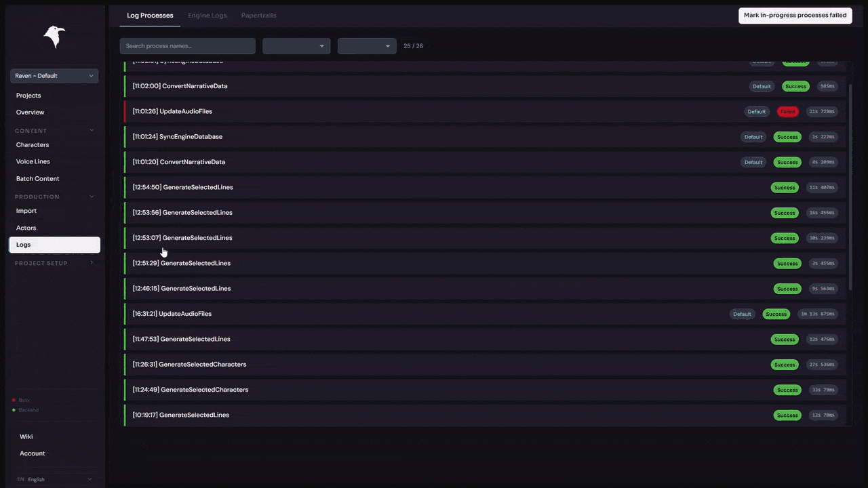This screenshot has width=868, height=488.
Task: Open the empty filter dropdown beside the 25 / 26 counter
Action: [x=367, y=46]
